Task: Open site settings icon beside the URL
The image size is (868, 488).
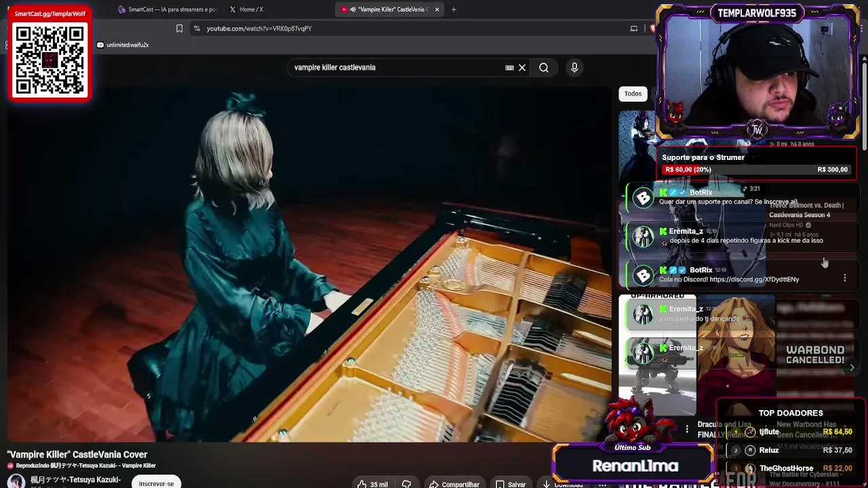Action: click(x=197, y=28)
